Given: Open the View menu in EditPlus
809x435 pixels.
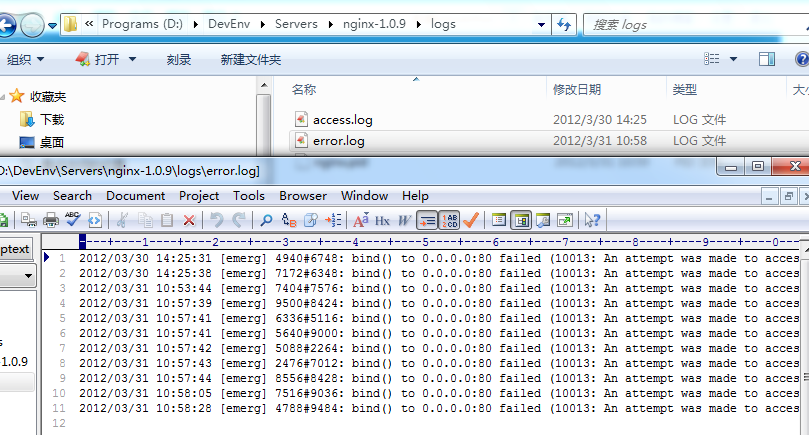Looking at the screenshot, I should 25,196.
